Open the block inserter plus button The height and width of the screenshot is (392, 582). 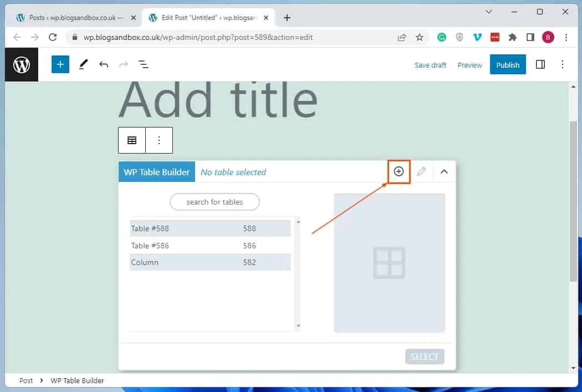60,64
